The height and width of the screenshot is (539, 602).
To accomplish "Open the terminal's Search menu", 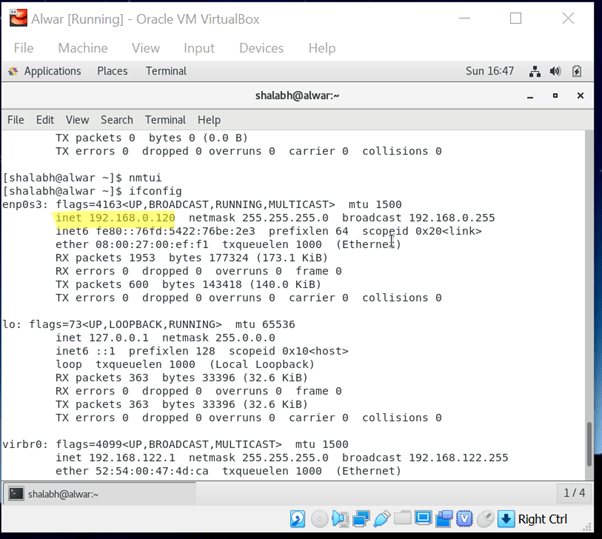I will click(116, 119).
